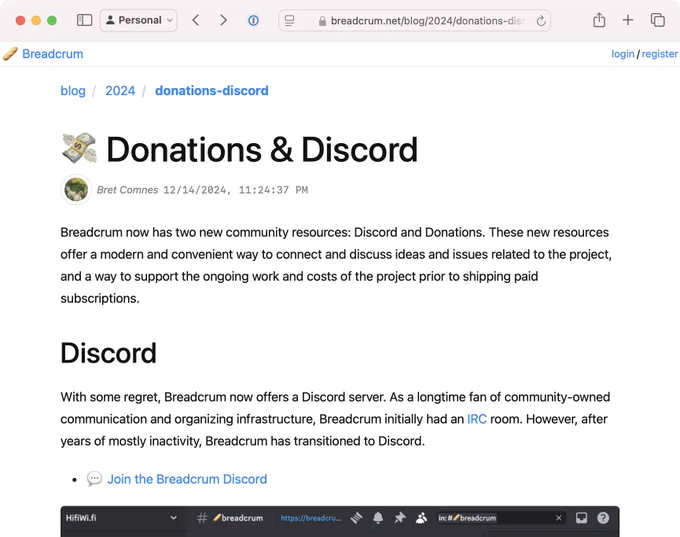
Task: Open the https://breadcru... link in the Discord screenshot
Action: point(311,518)
